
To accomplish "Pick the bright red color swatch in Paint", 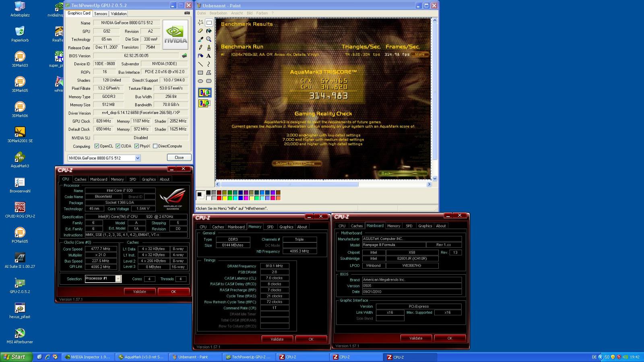I will coord(219,198).
